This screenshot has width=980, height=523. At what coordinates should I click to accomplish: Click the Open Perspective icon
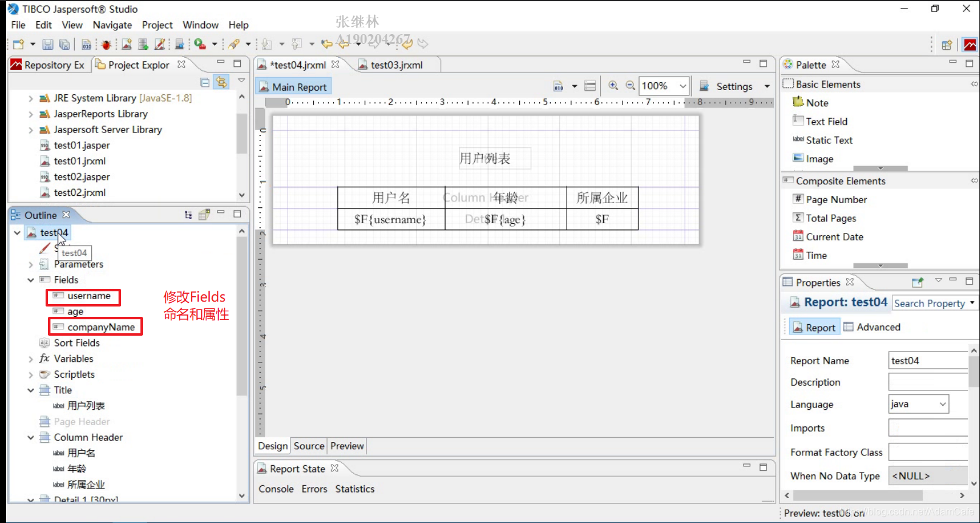click(x=947, y=45)
